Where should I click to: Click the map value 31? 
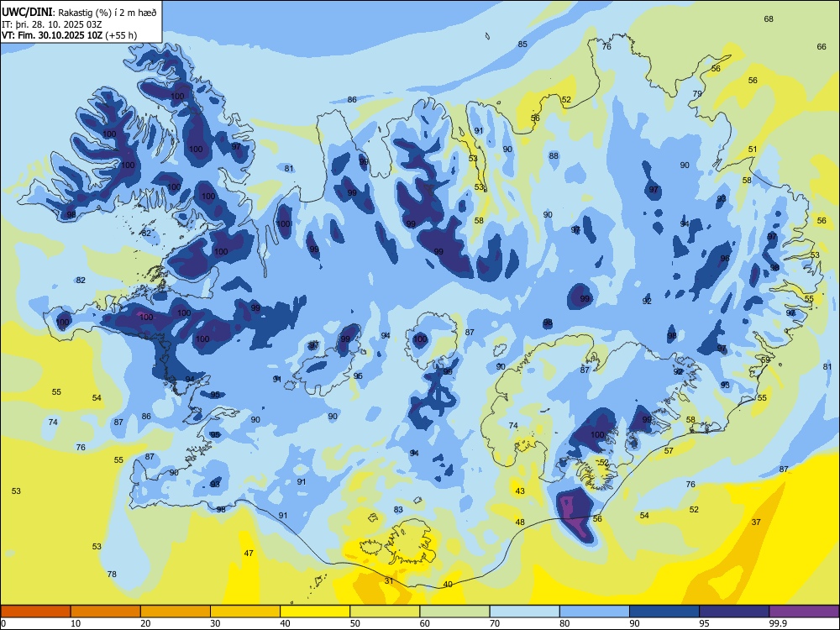pos(389,580)
